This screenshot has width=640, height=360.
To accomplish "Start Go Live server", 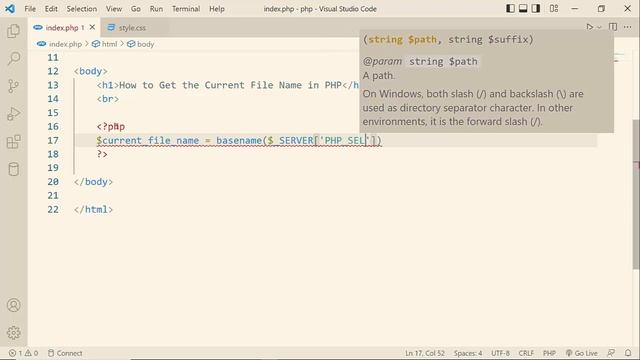I will pyautogui.click(x=581, y=353).
